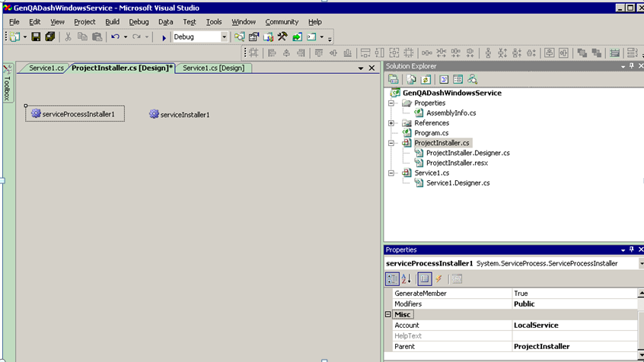Open the Tools menu
The height and width of the screenshot is (362, 644).
coord(214,22)
